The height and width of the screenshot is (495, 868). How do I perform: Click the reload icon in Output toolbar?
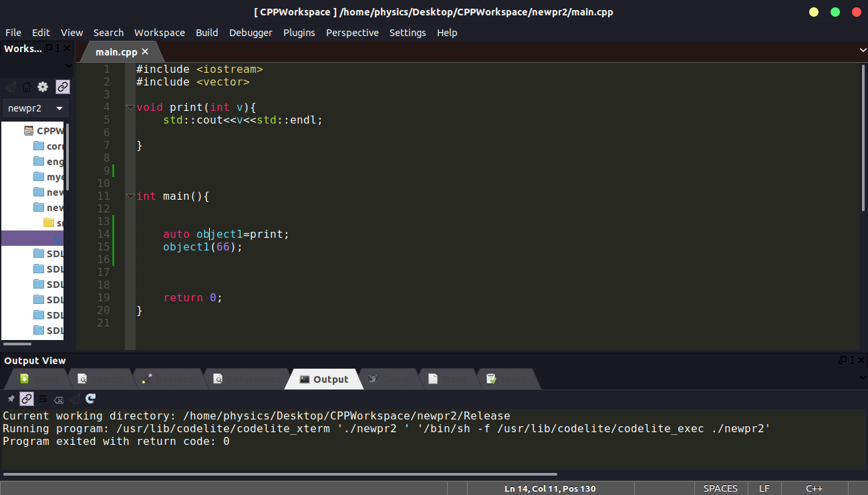tap(90, 399)
